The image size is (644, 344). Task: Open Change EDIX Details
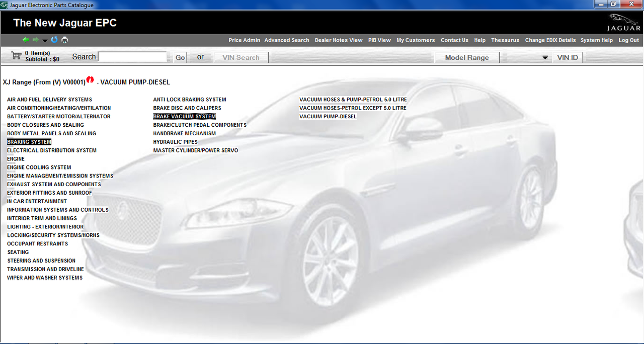pos(550,40)
